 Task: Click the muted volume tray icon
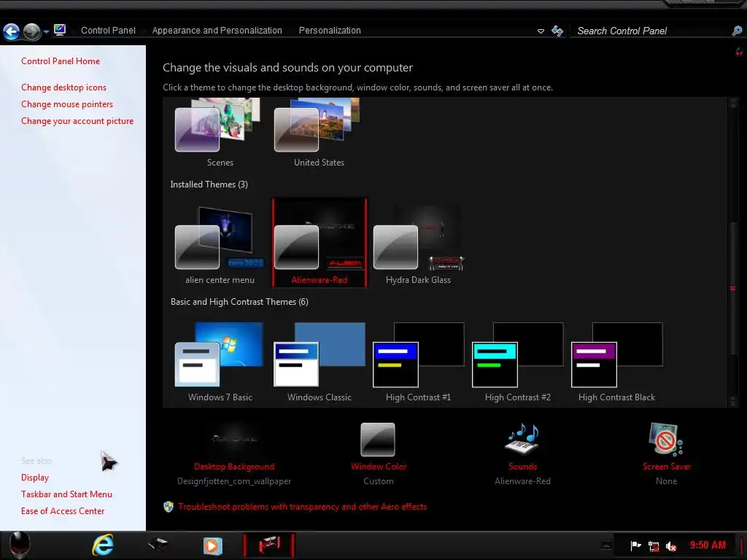671,546
